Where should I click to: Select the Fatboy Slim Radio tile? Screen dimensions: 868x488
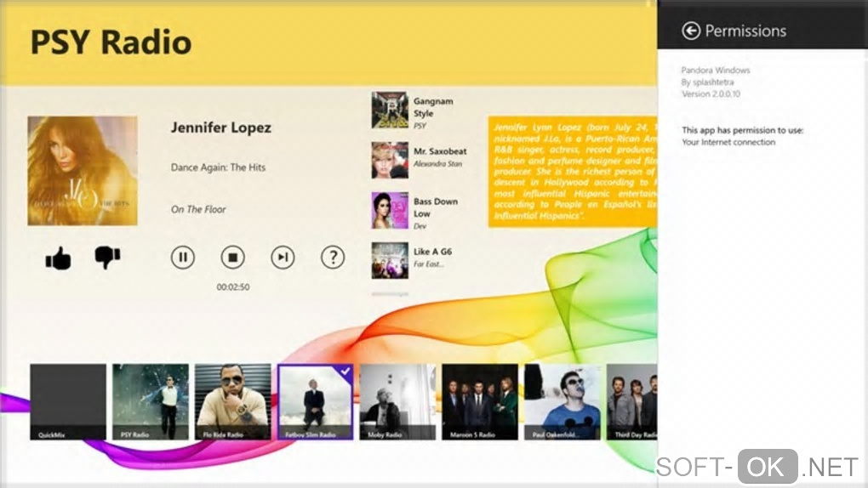coord(316,401)
